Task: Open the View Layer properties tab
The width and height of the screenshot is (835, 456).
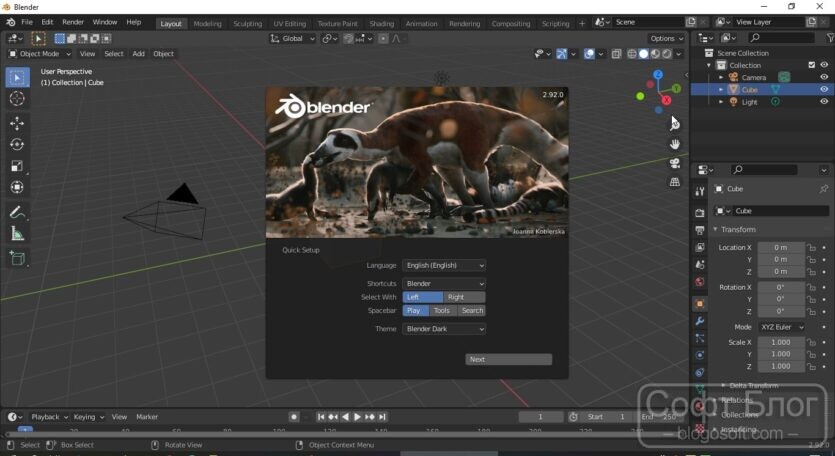Action: [700, 248]
